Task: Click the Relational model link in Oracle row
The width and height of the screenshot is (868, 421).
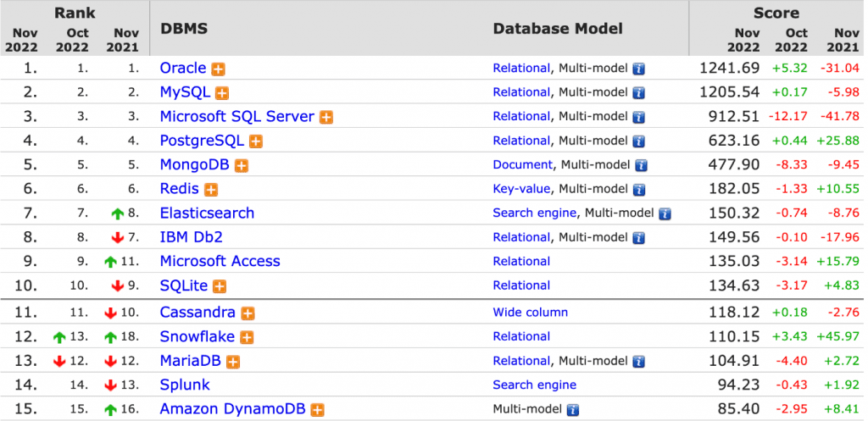Action: 521,68
